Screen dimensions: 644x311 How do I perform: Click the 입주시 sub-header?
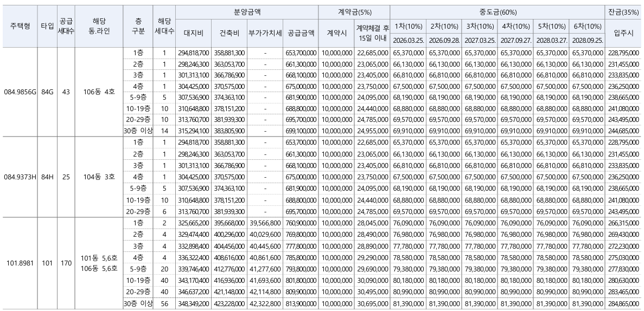coord(623,33)
